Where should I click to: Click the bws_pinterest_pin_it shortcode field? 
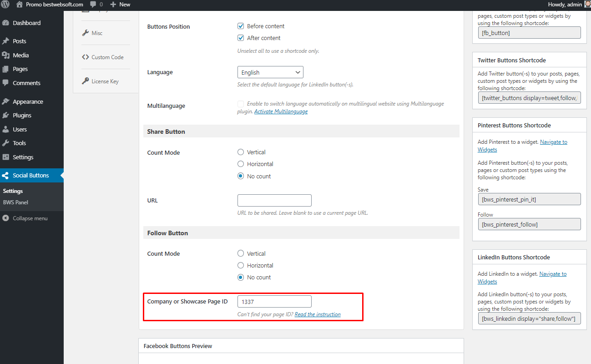pyautogui.click(x=530, y=199)
